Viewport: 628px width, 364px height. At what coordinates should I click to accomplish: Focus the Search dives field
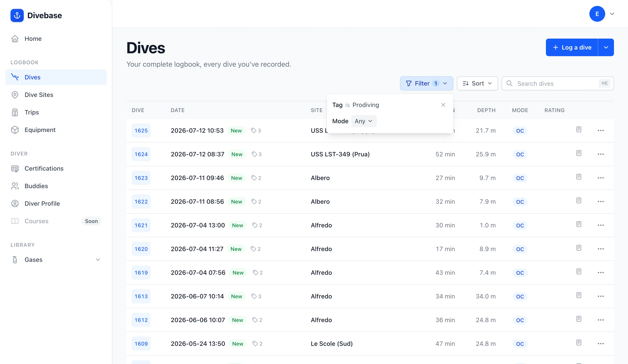click(x=558, y=83)
